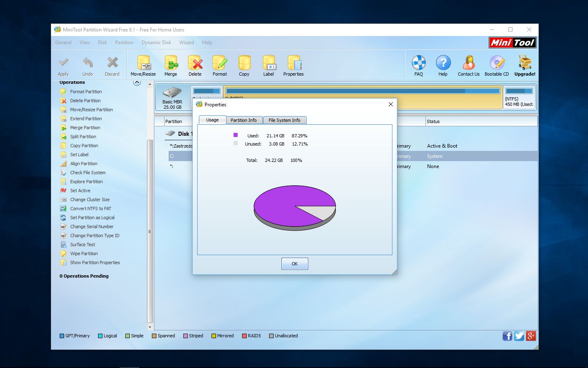Open the FAQ lifebuoy icon
The width and height of the screenshot is (588, 368).
[419, 63]
